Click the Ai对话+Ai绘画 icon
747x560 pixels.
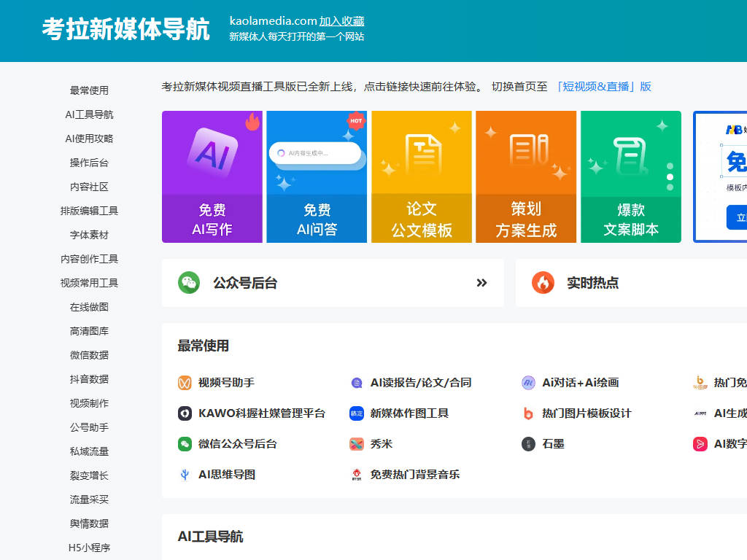point(528,383)
